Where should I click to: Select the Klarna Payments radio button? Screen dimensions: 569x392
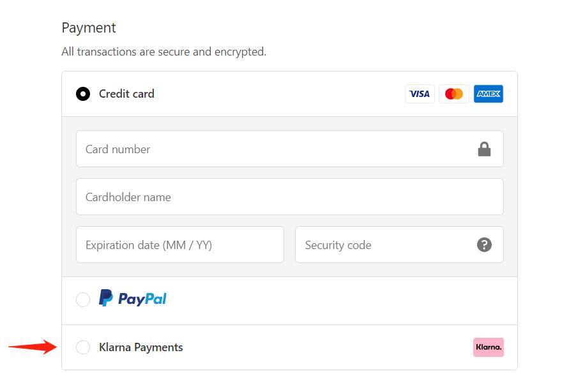pyautogui.click(x=83, y=347)
